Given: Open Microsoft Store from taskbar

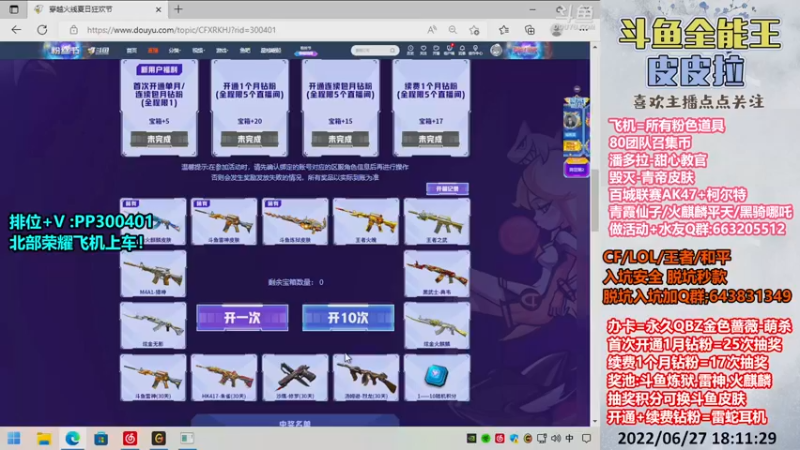Looking at the screenshot, I should 101,438.
